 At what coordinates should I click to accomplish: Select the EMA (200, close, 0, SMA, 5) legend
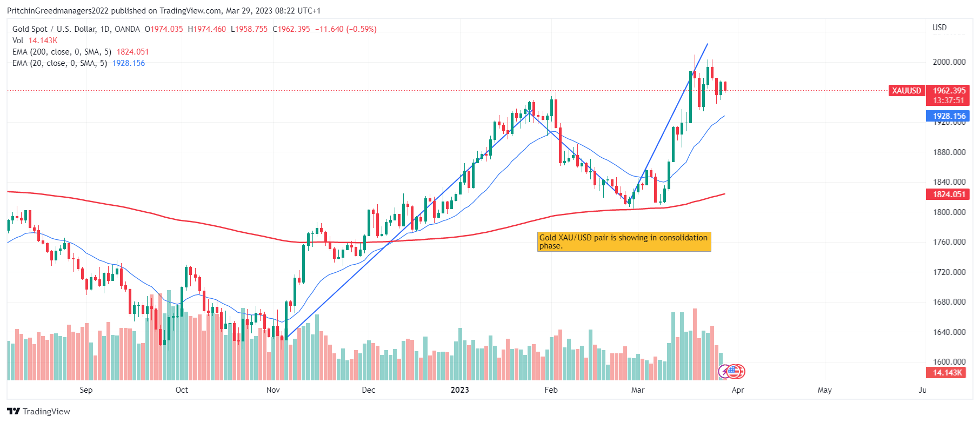pos(62,52)
